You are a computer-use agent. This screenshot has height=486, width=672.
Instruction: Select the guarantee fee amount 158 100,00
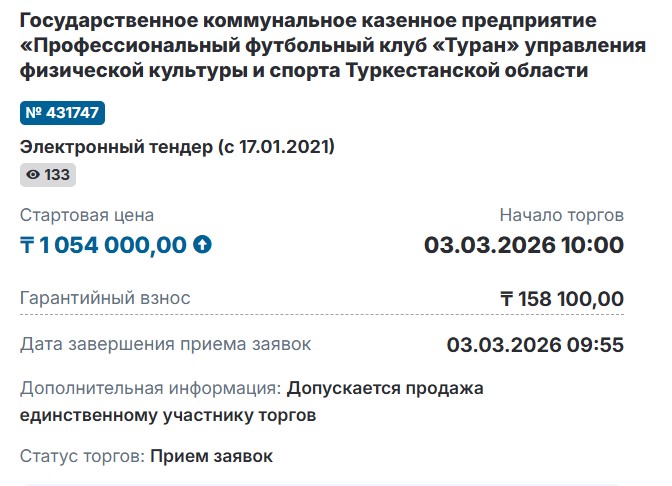pos(570,299)
